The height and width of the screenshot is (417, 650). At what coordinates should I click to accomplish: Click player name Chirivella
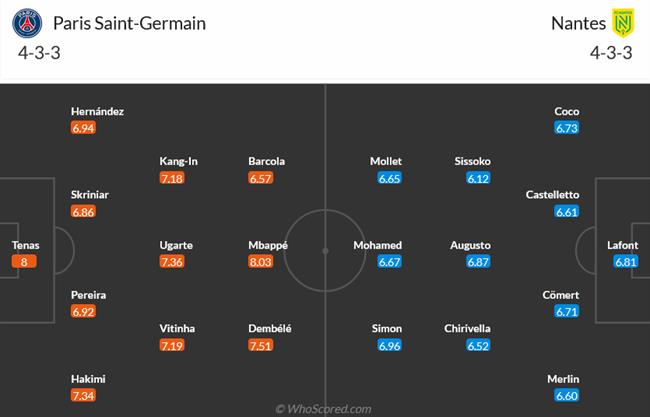click(x=467, y=329)
